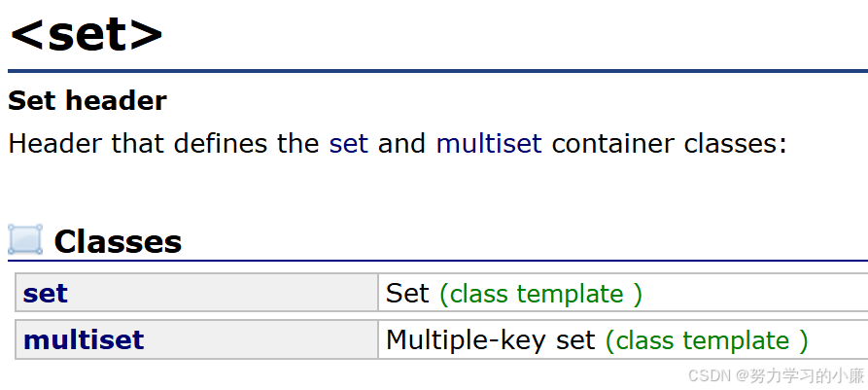Click the "container classes:" text
Viewport: 868px width, 390px height.
pos(670,144)
